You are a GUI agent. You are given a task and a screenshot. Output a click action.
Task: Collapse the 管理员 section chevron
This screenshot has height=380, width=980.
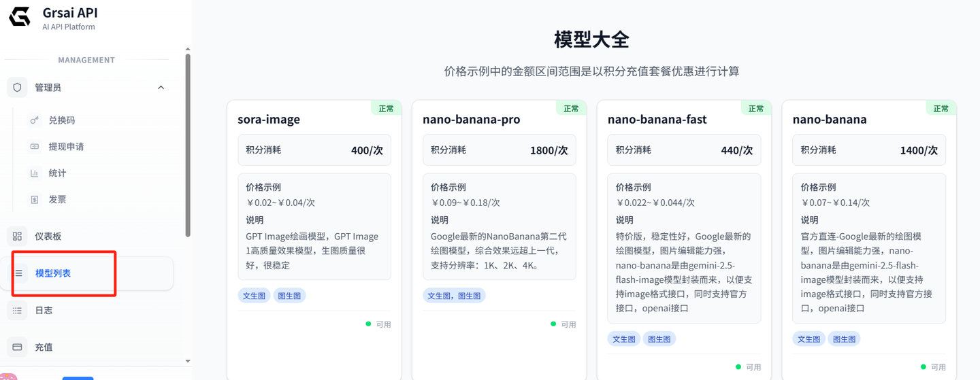[x=161, y=88]
